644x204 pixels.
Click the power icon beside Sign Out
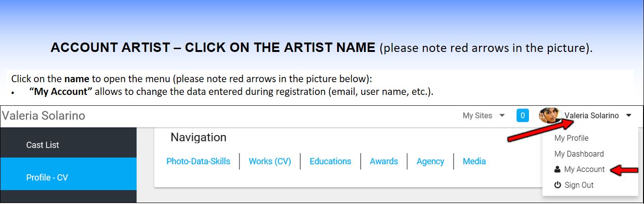click(558, 185)
